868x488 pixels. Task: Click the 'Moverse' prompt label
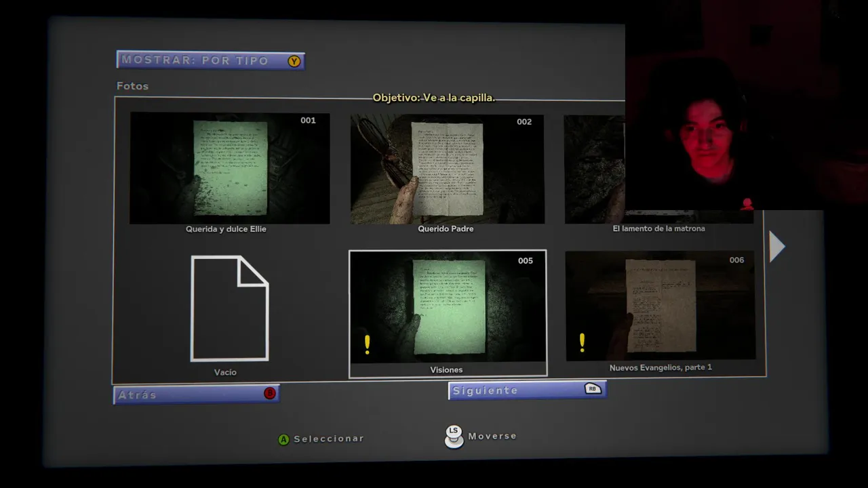pos(492,436)
